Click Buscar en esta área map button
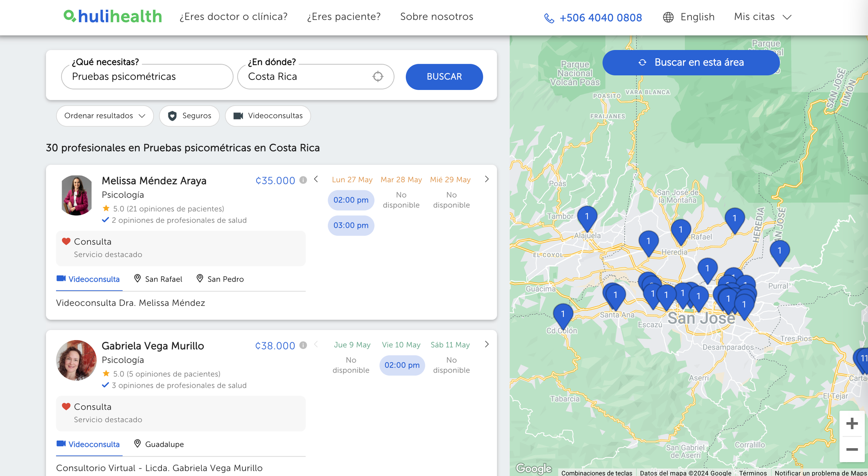The image size is (868, 476). [691, 63]
